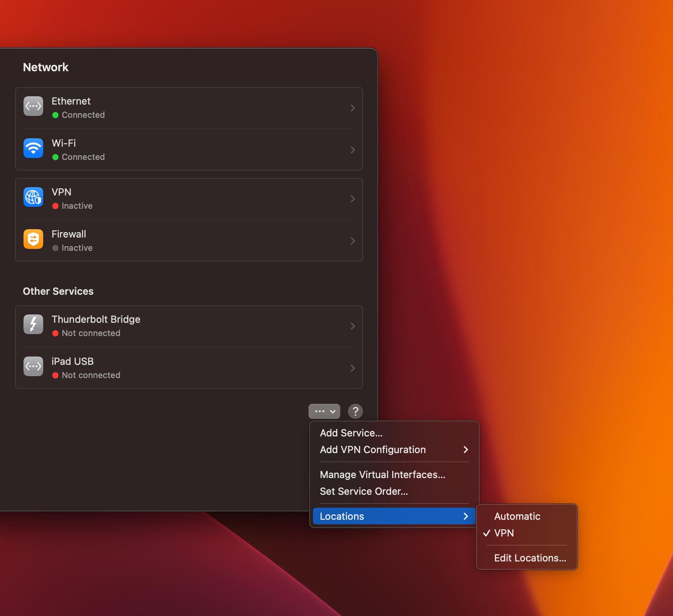
Task: Select Set Service Order… menu item
Action: pos(394,491)
